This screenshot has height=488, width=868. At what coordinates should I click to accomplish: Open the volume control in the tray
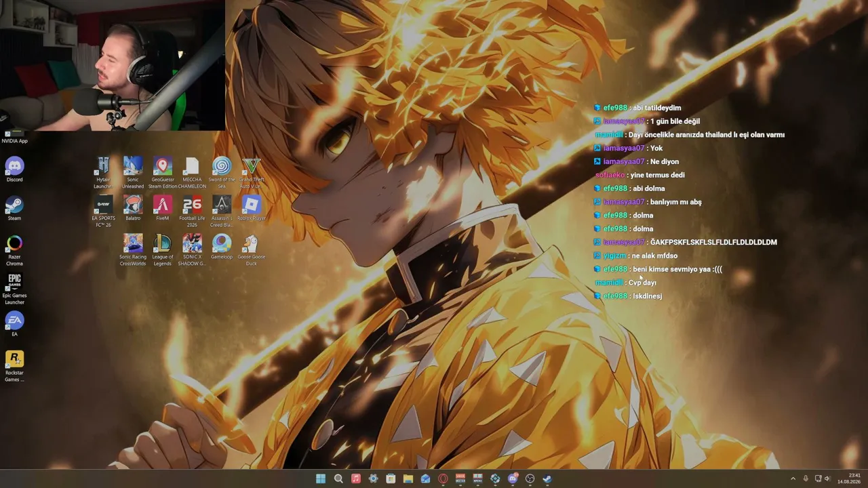827,479
